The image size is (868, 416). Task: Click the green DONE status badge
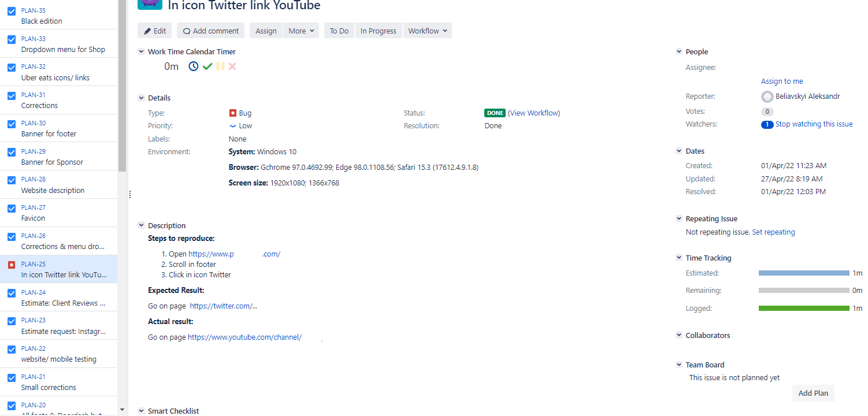[x=495, y=113]
